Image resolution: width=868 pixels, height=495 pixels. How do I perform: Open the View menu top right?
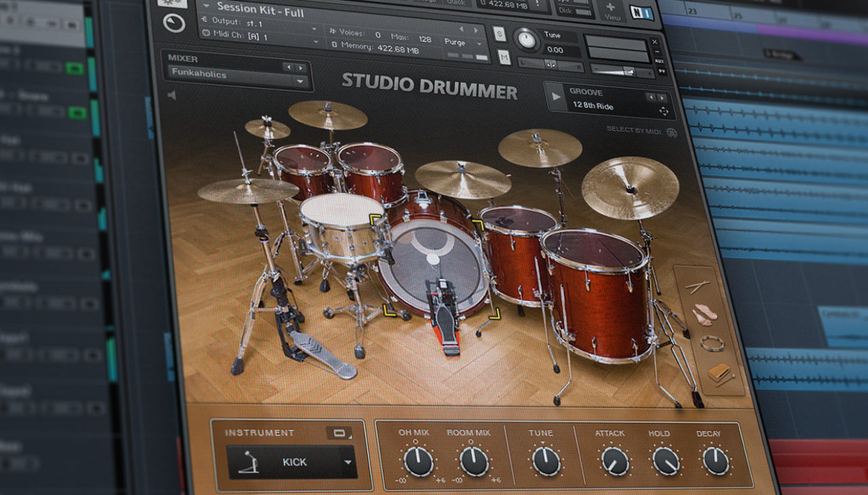tap(612, 18)
